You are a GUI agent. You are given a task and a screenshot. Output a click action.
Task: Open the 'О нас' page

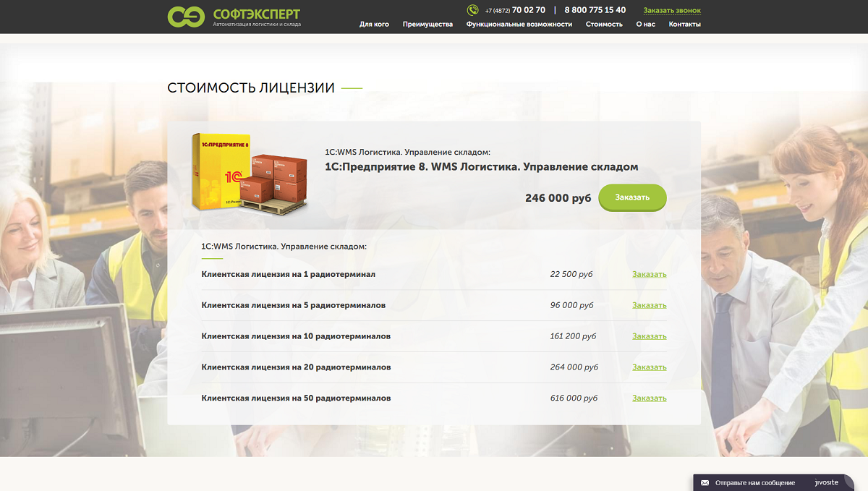[645, 25]
